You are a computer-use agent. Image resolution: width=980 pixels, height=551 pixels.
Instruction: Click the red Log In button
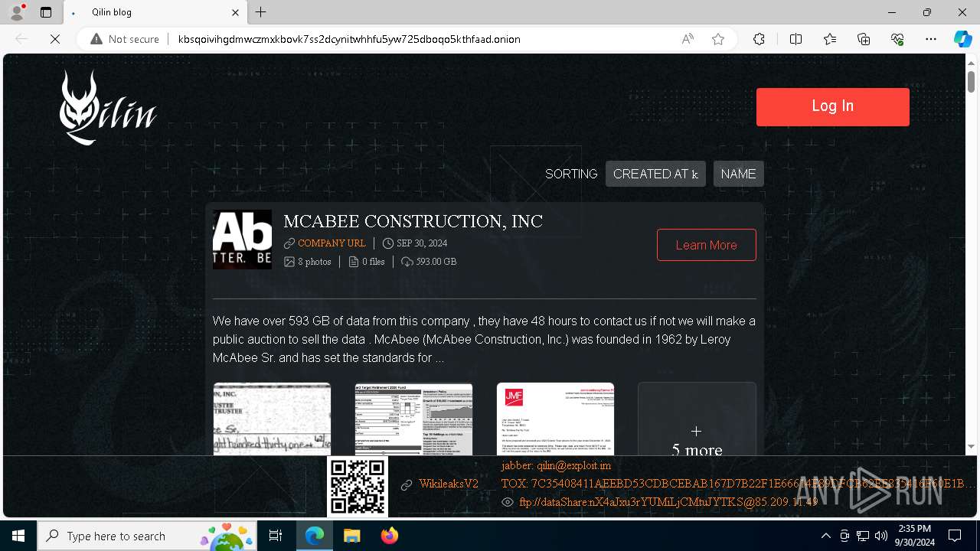(833, 106)
